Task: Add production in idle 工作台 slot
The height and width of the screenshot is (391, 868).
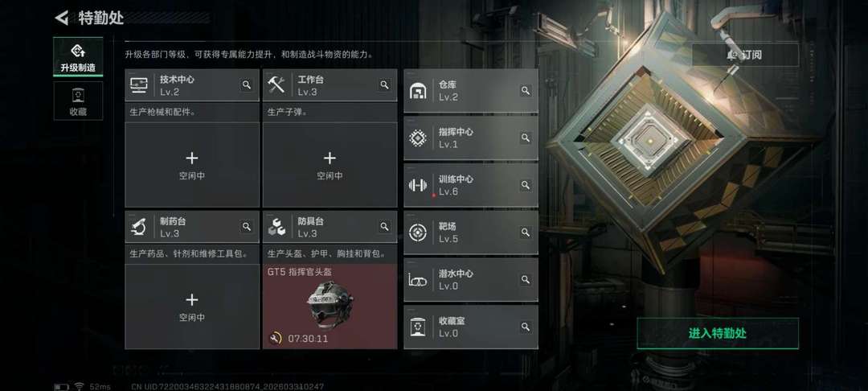Action: 330,165
